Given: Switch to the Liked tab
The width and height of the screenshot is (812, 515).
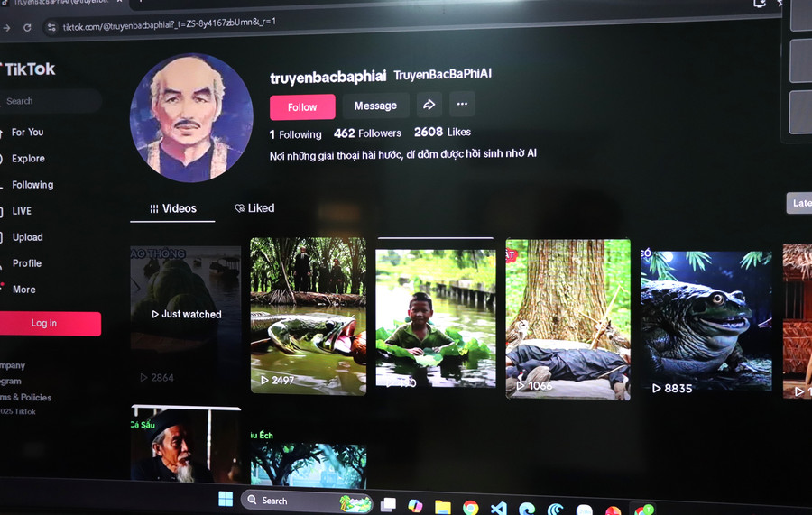Looking at the screenshot, I should [254, 208].
